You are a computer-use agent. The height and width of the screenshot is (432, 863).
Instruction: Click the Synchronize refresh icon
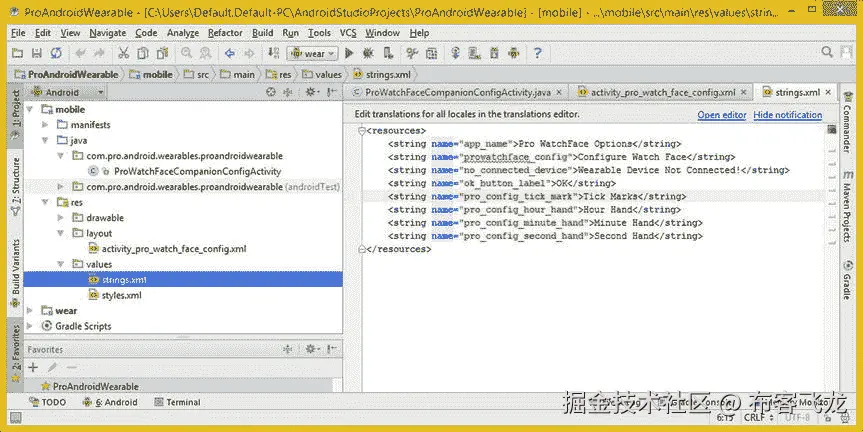(56, 53)
